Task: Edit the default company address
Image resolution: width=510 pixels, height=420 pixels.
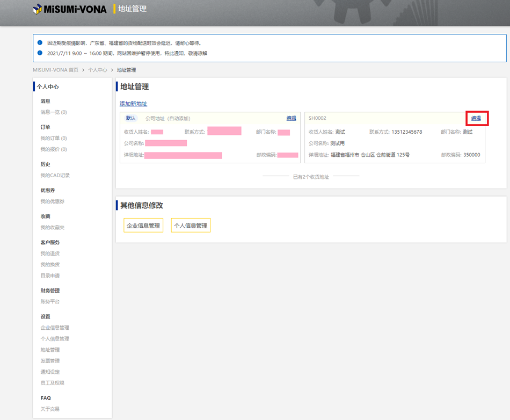Action: coord(291,118)
